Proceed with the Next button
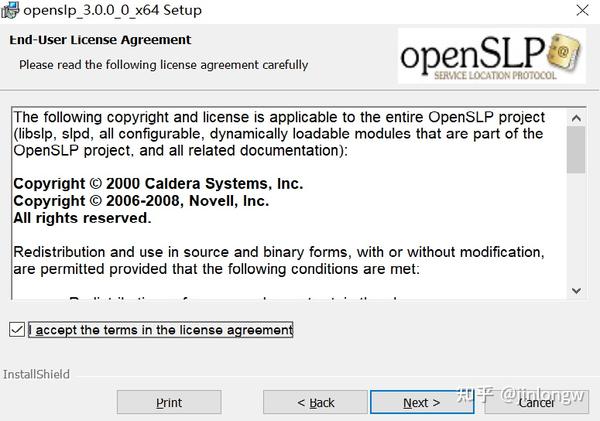The image size is (600, 421). click(421, 402)
